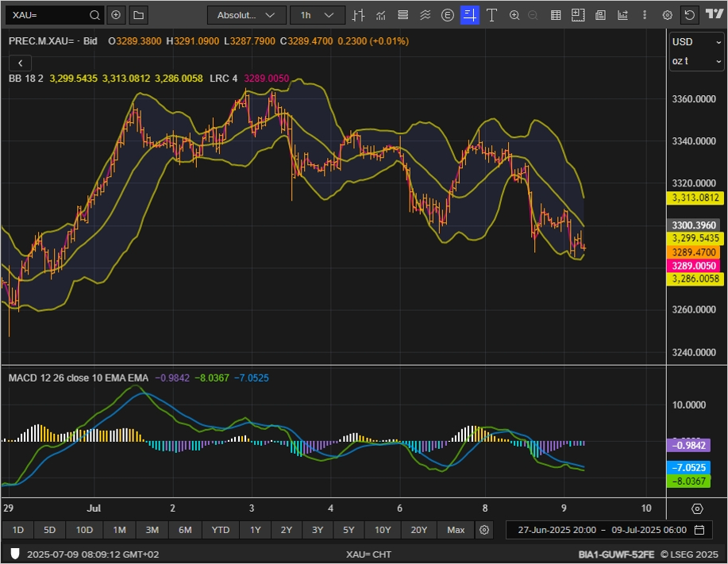Select the 10Y range

point(383,530)
